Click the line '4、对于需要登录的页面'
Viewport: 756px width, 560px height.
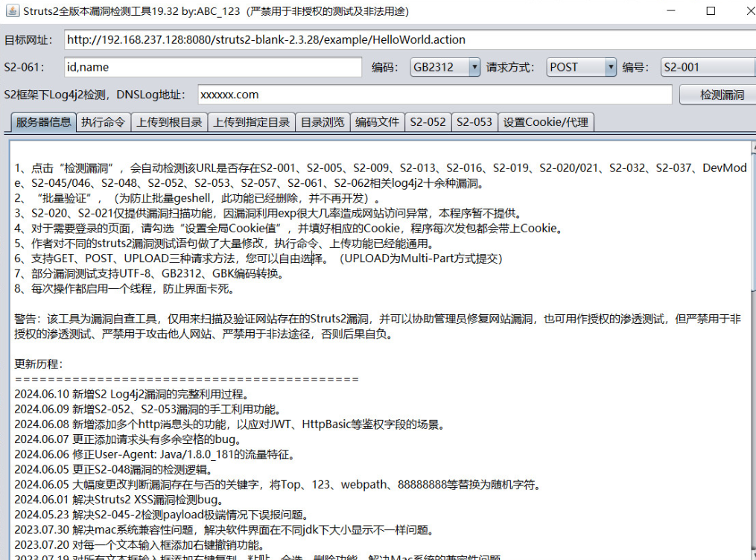pyautogui.click(x=289, y=228)
